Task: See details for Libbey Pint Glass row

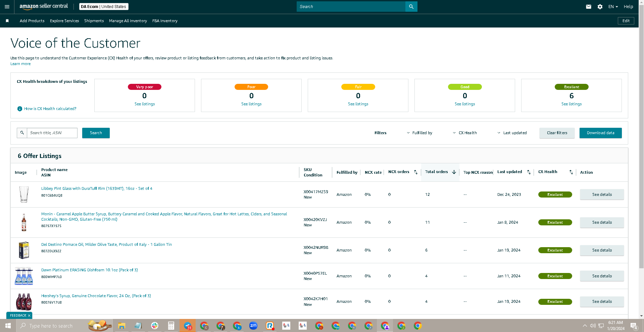Action: click(x=602, y=195)
